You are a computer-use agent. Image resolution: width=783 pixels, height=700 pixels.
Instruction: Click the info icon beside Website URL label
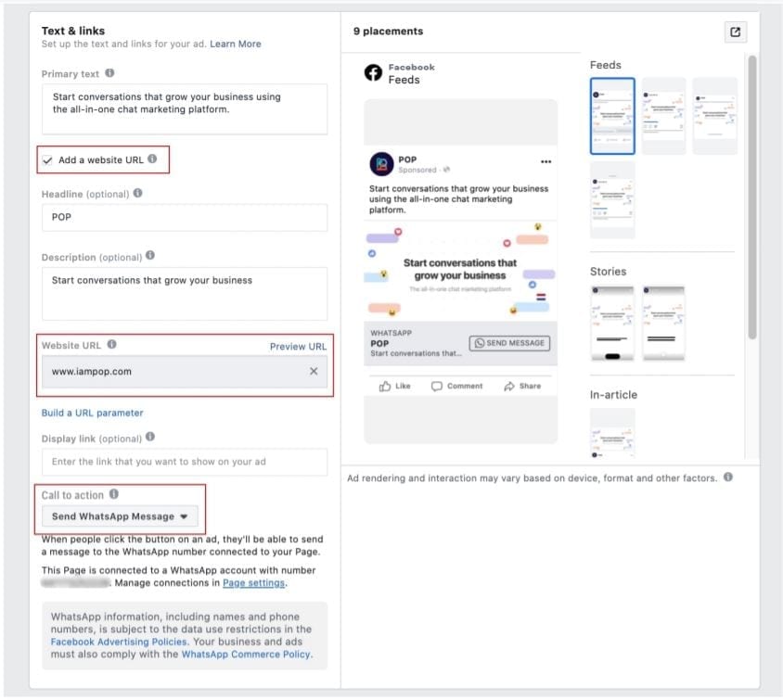coord(112,344)
